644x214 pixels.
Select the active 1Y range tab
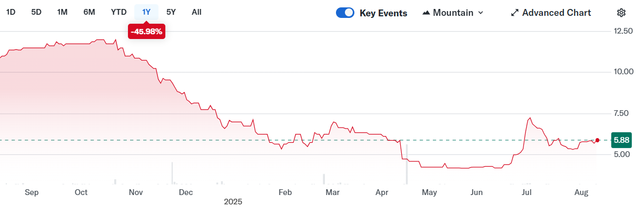(x=146, y=12)
